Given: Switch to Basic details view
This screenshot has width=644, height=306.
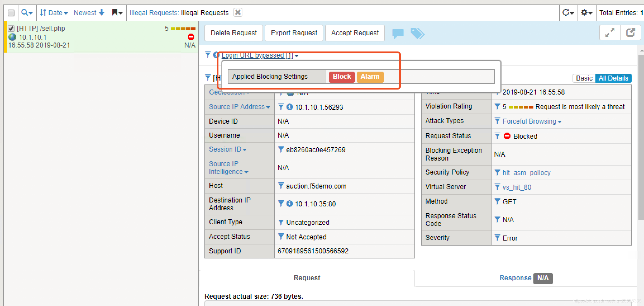Looking at the screenshot, I should pyautogui.click(x=584, y=78).
